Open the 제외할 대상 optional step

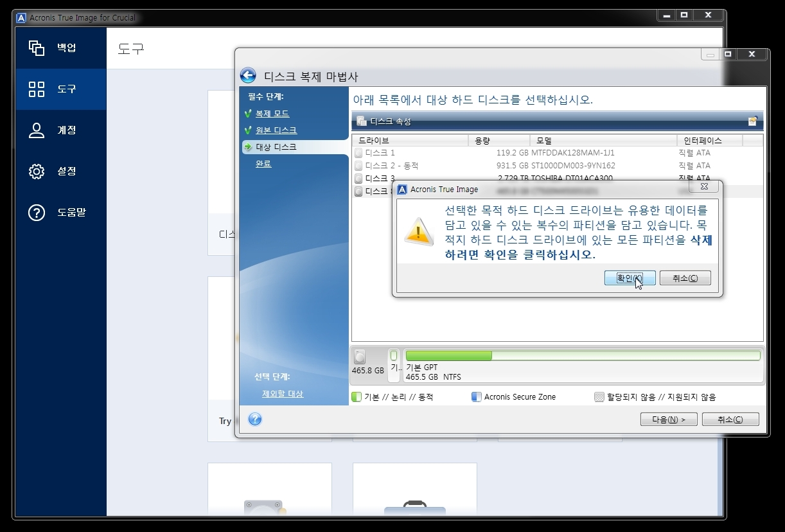click(x=283, y=394)
